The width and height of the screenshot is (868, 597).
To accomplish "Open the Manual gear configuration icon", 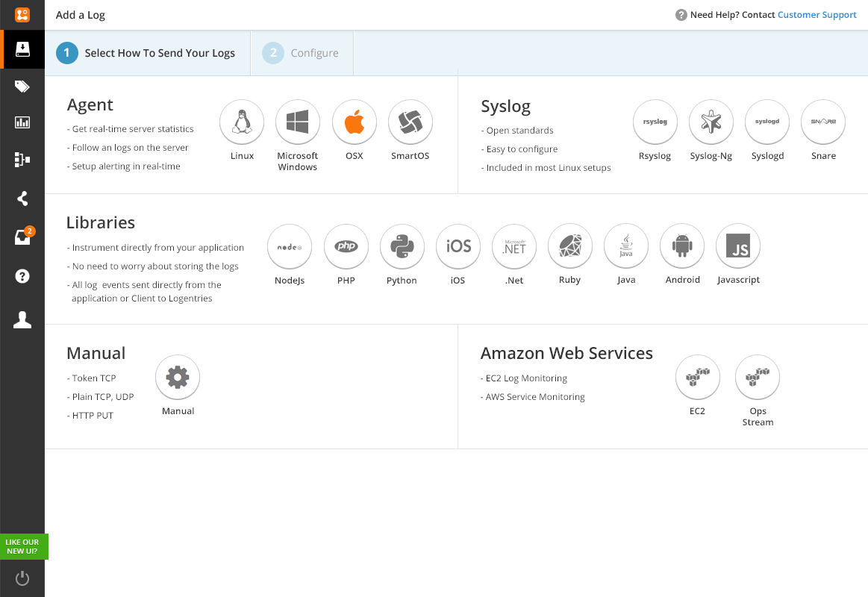I will 178,378.
